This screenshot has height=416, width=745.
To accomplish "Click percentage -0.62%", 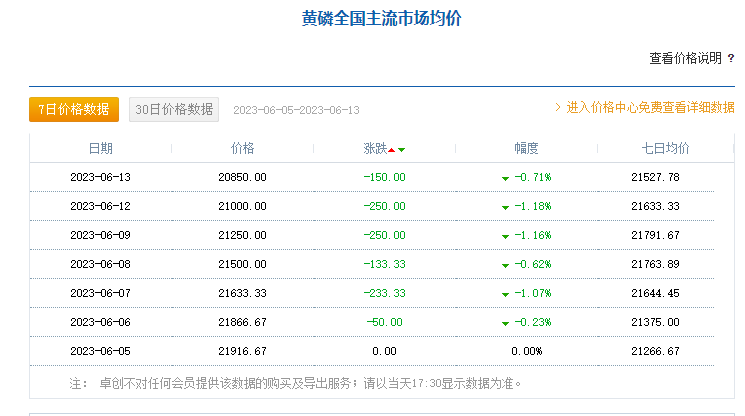I will click(x=533, y=265).
